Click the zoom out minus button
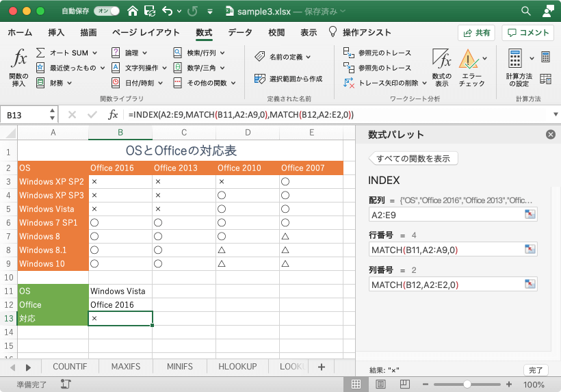 (425, 384)
